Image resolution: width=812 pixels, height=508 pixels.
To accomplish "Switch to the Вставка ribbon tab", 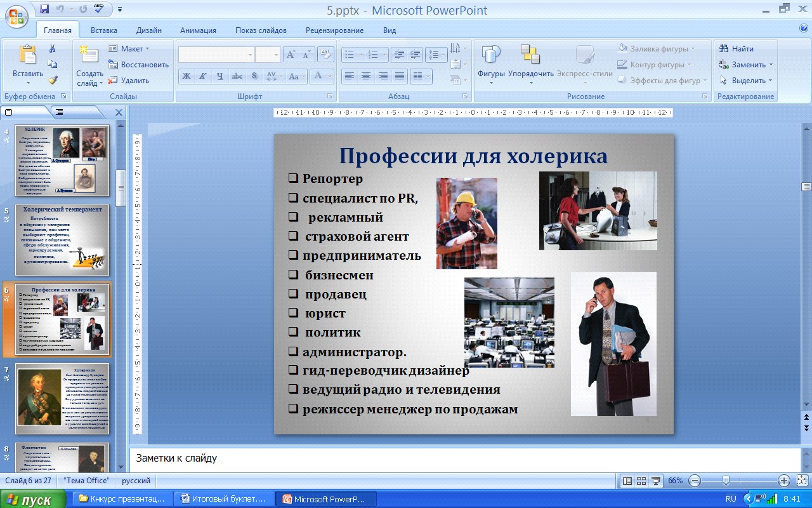I will [104, 30].
